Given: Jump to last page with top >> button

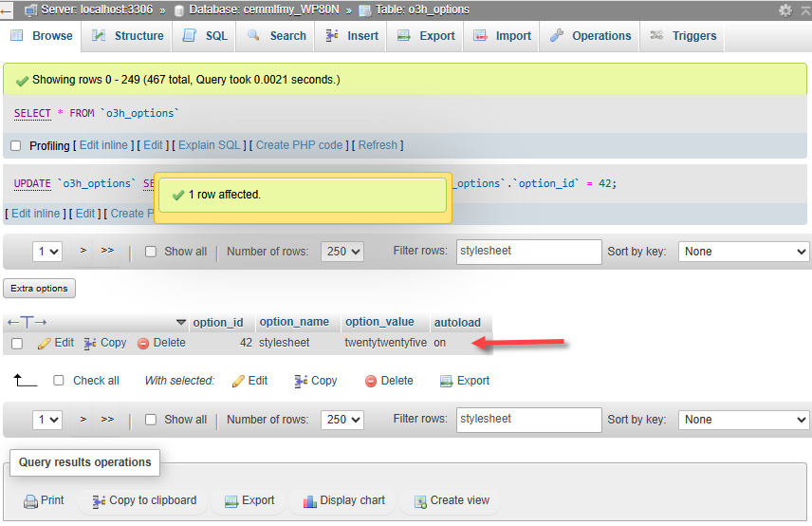Looking at the screenshot, I should pyautogui.click(x=107, y=251).
